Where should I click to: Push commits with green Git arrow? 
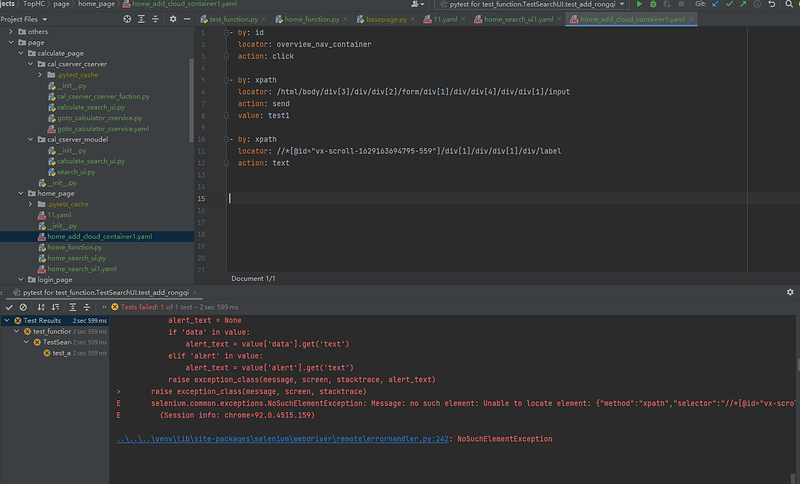point(743,4)
